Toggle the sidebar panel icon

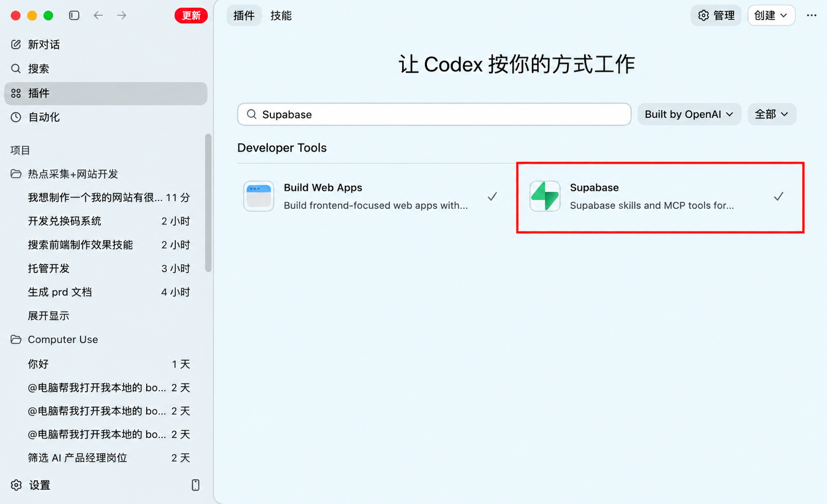tap(74, 15)
